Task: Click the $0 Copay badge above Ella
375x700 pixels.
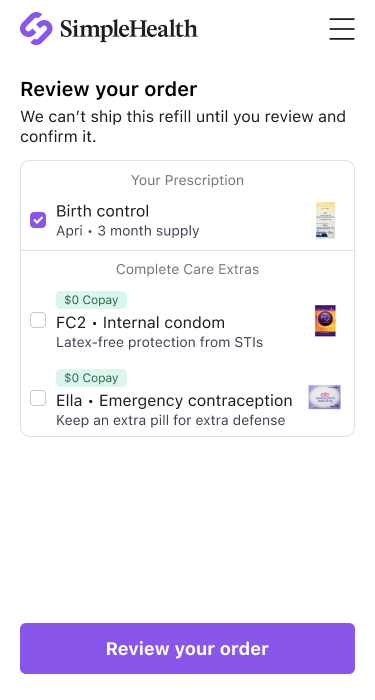Action: (x=92, y=378)
